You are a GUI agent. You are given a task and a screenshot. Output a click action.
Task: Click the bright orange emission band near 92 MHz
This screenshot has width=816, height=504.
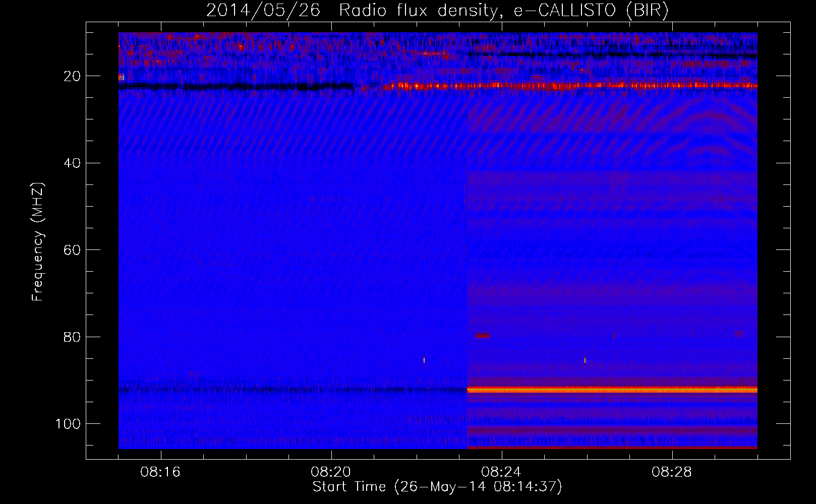pos(612,390)
